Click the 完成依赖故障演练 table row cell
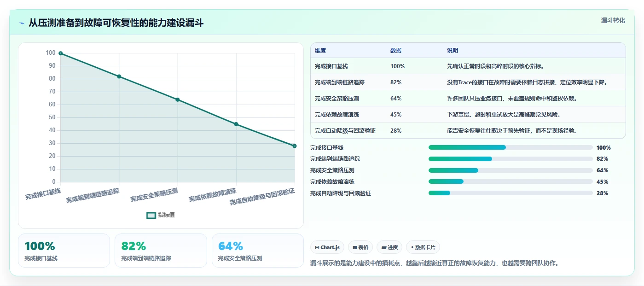Viewport: 644px width, 286px height. (337, 115)
